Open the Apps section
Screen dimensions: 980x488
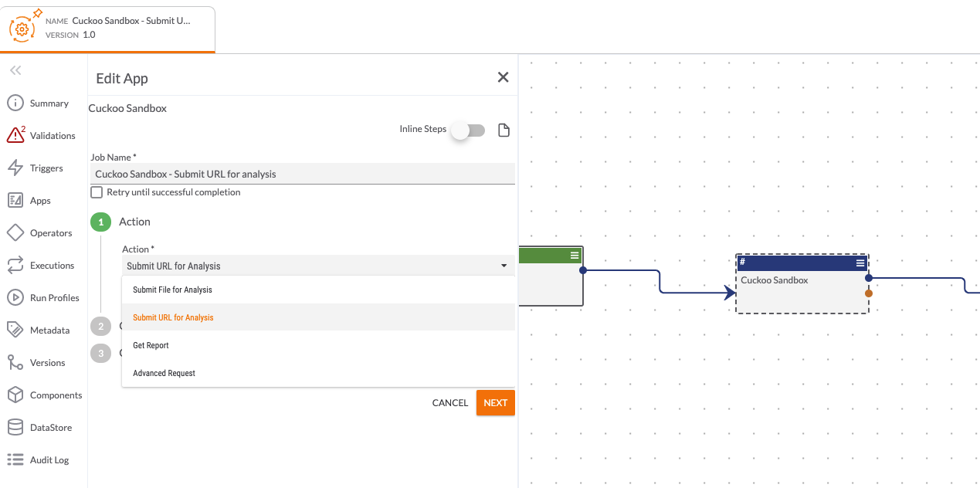pos(40,201)
